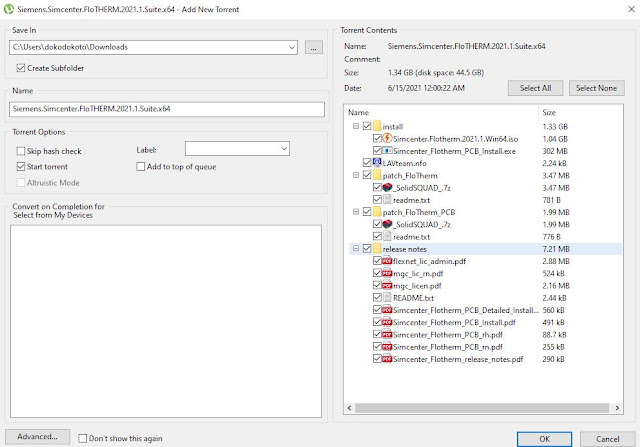Uncheck Create Subfolder

pos(21,68)
